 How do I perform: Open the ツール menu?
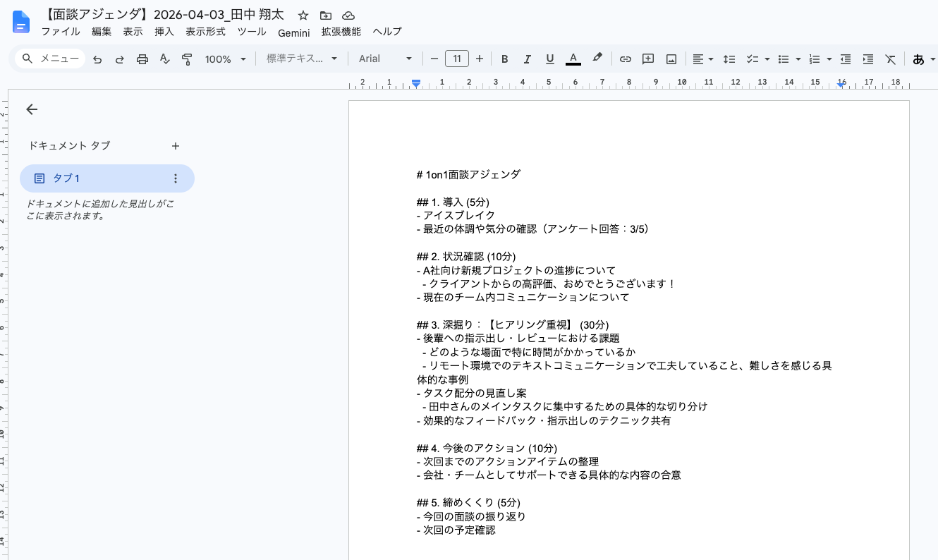(252, 32)
